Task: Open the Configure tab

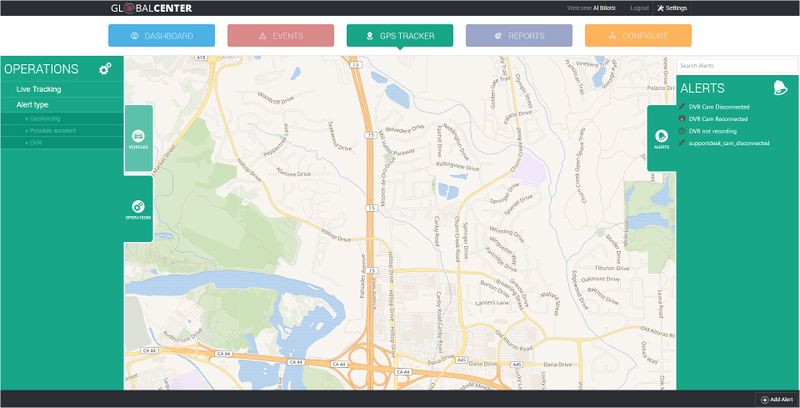Action: click(638, 36)
